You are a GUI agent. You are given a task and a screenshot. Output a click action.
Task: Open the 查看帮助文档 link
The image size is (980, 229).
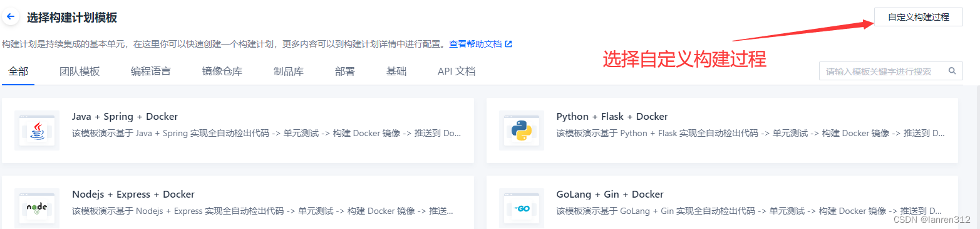[x=475, y=44]
